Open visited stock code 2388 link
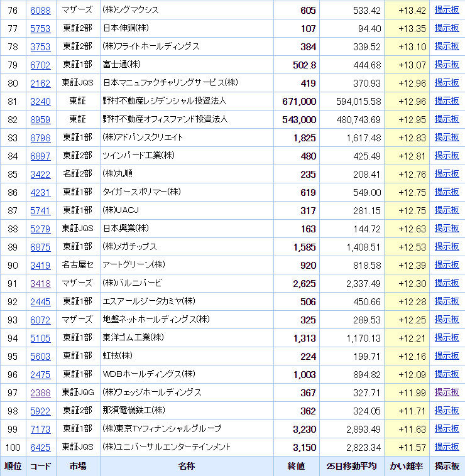The height and width of the screenshot is (476, 465). tap(40, 393)
